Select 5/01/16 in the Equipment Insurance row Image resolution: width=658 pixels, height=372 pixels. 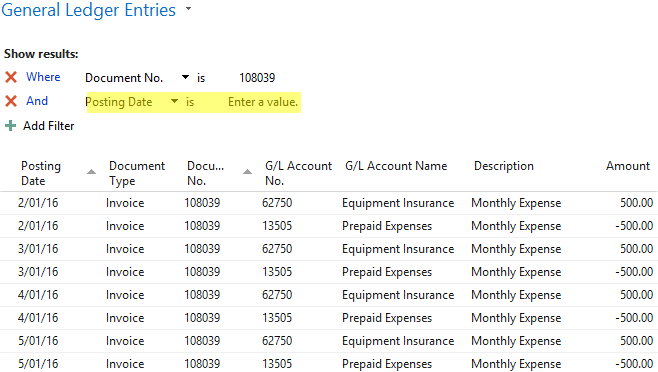pyautogui.click(x=38, y=341)
